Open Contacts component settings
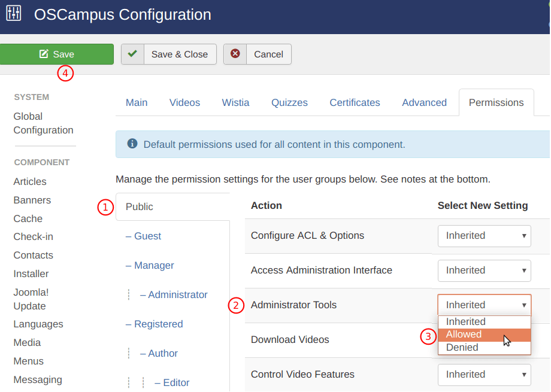 pyautogui.click(x=33, y=256)
